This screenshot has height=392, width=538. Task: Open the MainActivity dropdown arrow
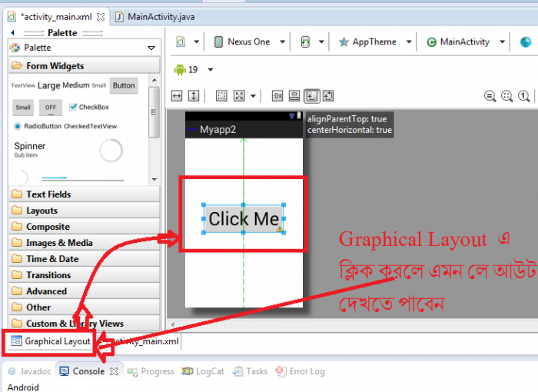pos(503,42)
